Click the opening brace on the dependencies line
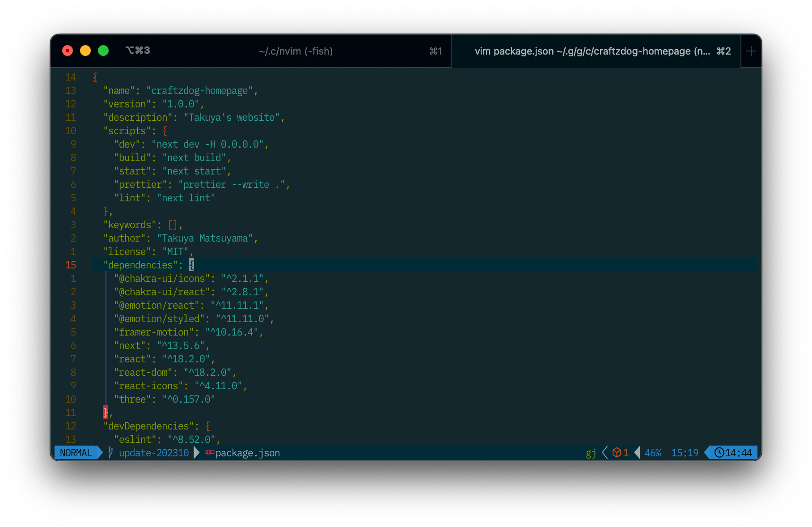The height and width of the screenshot is (527, 812). click(x=191, y=265)
